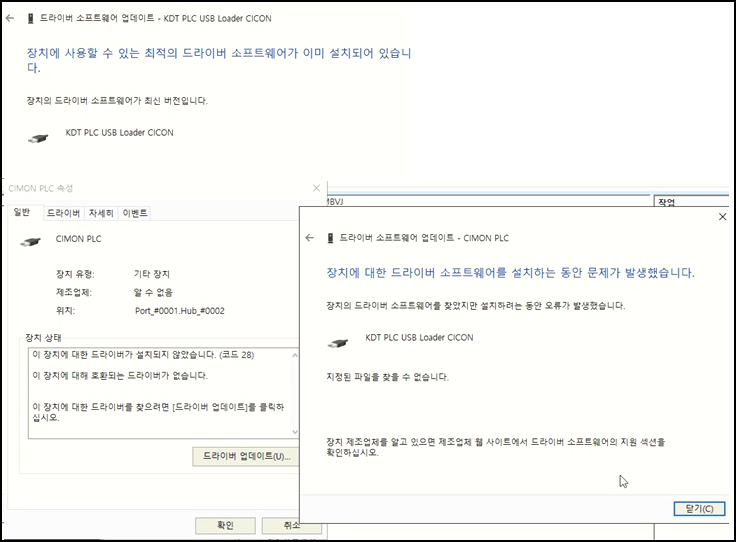
Task: Click 확인 in CIMON PLC properties
Action: click(225, 525)
